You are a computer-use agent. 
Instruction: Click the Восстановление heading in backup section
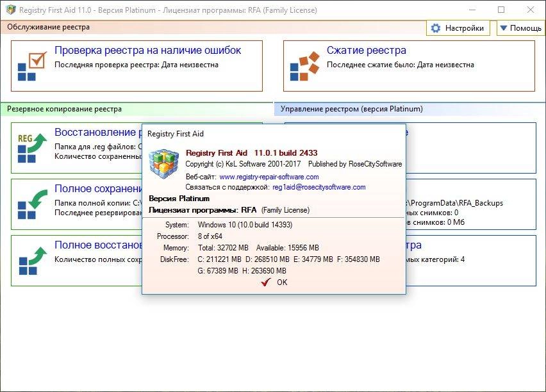point(98,133)
